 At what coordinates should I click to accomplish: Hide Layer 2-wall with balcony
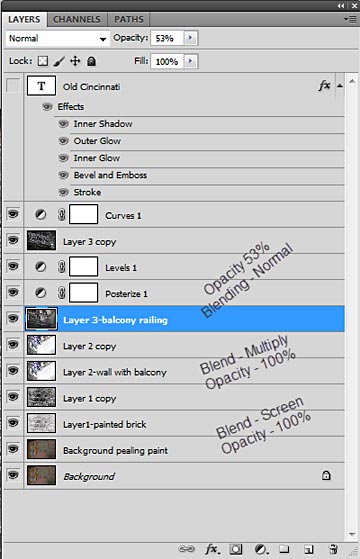pos(13,371)
